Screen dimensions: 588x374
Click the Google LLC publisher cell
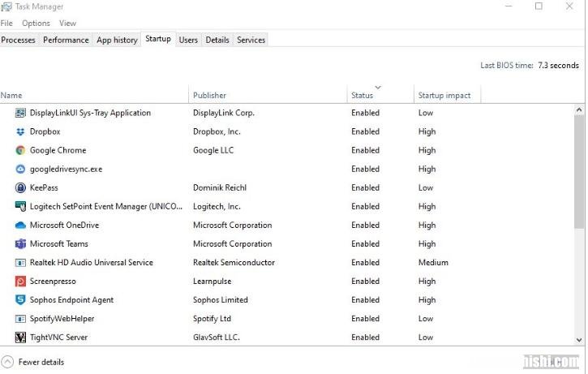click(213, 150)
